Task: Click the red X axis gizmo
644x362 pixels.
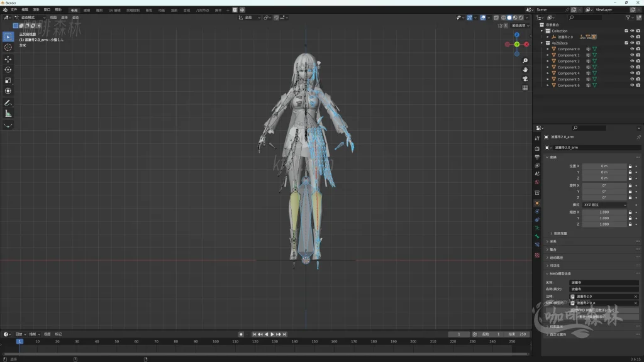Action: coord(526,45)
